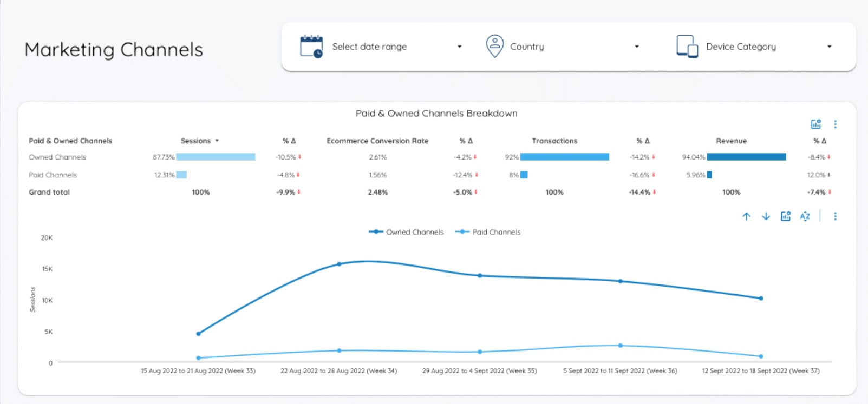
Task: Click the calendar icon in the filter bar
Action: click(311, 47)
